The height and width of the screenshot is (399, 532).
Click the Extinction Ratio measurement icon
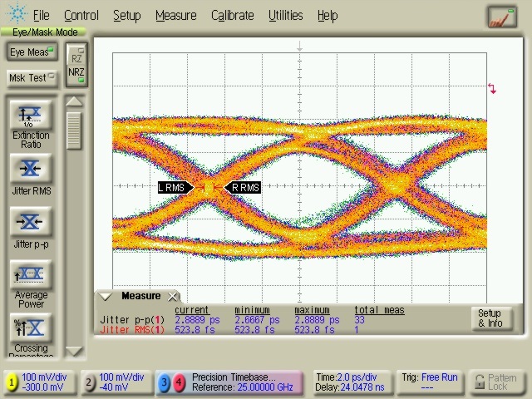(x=31, y=116)
